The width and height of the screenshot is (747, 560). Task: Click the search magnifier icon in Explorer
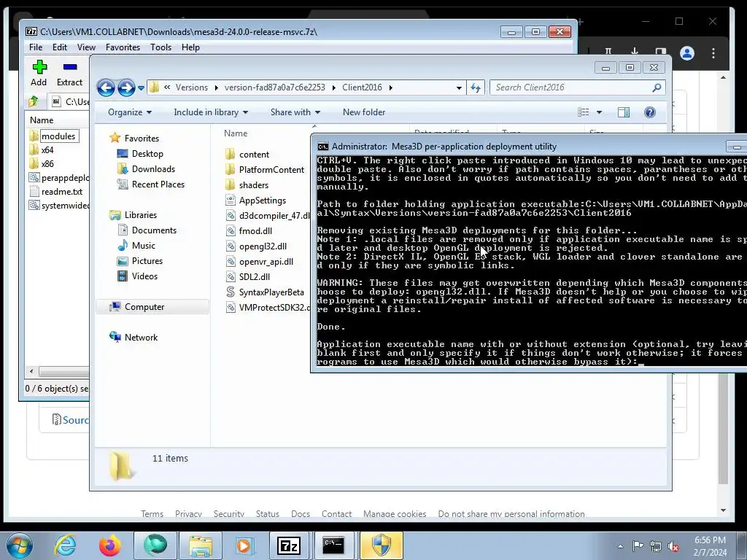coord(657,87)
